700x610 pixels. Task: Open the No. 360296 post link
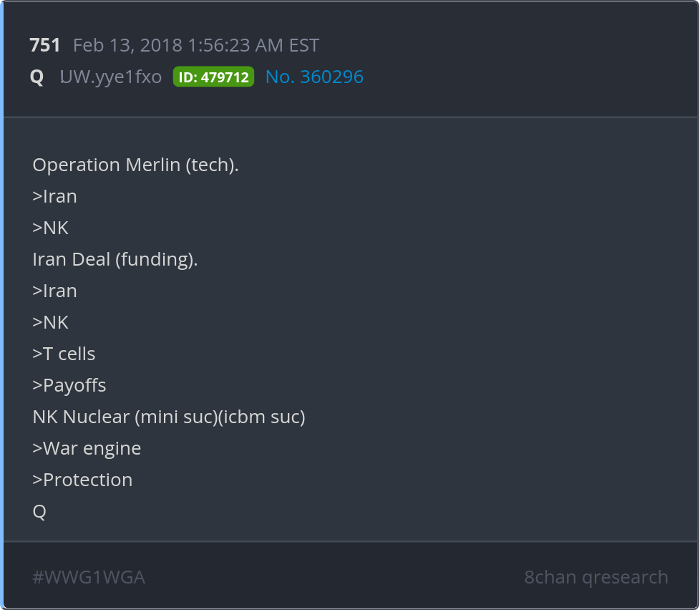(314, 77)
